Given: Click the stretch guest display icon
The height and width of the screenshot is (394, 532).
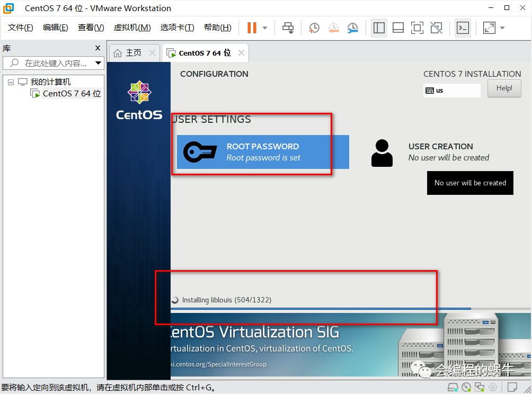Looking at the screenshot, I should click(x=489, y=28).
